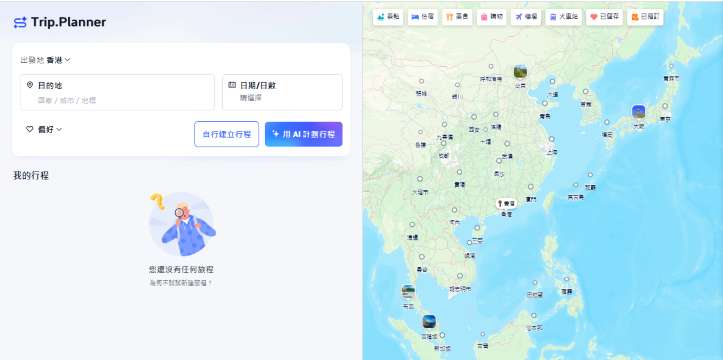
Task: Click the Hong Kong pin label on map
Action: point(506,203)
